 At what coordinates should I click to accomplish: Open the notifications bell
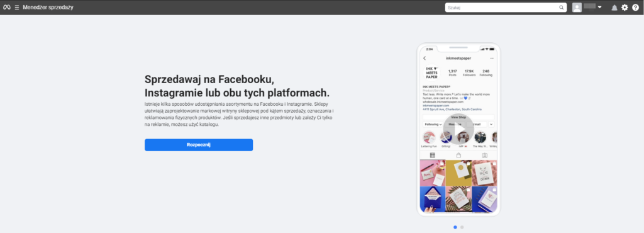tap(614, 8)
